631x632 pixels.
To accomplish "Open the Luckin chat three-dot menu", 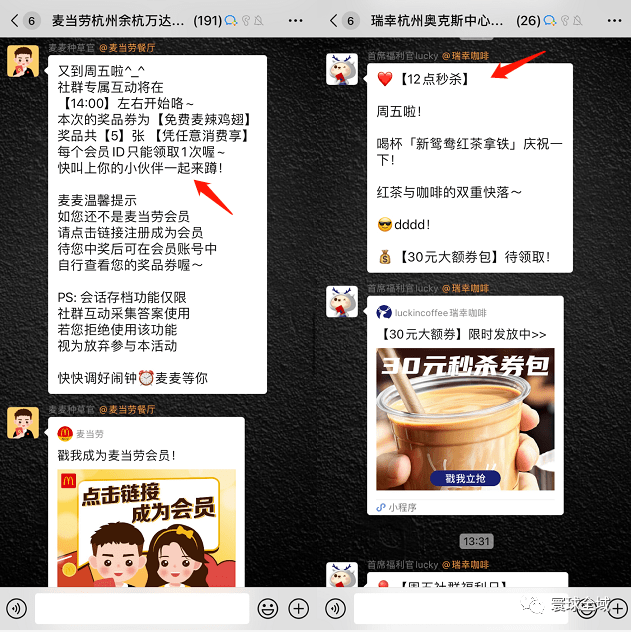I will pyautogui.click(x=614, y=21).
